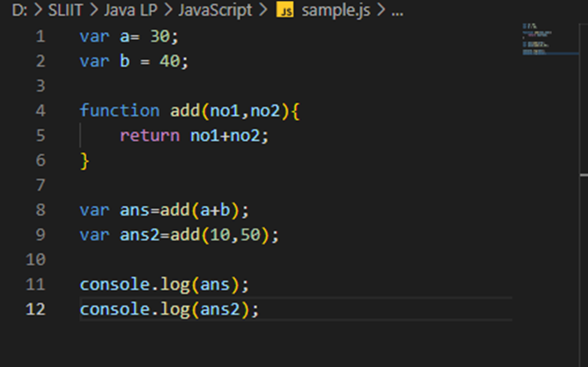Click line number 1 in the gutter
Viewport: 588px width, 367px height.
coord(41,37)
